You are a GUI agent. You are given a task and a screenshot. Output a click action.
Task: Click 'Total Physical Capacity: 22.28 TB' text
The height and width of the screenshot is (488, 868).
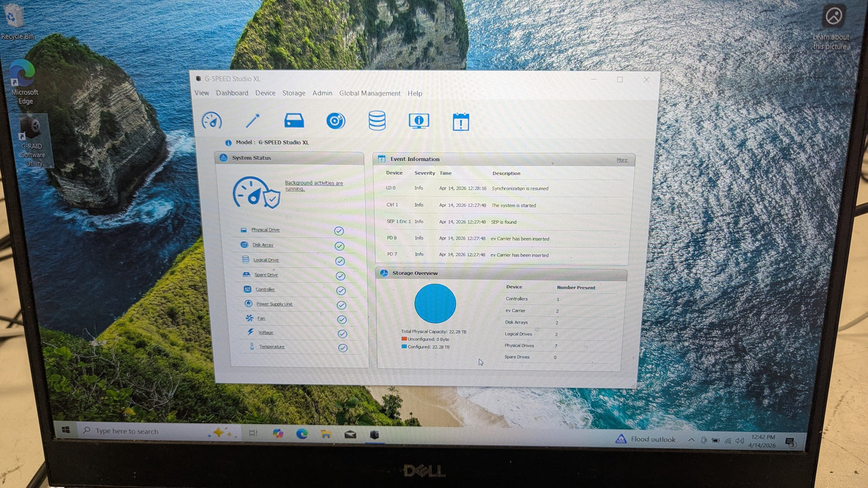pos(434,331)
